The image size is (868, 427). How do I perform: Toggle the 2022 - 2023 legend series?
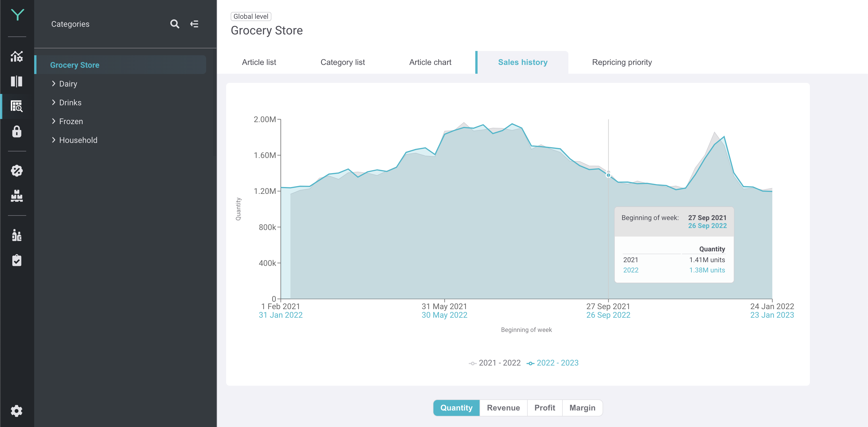552,363
